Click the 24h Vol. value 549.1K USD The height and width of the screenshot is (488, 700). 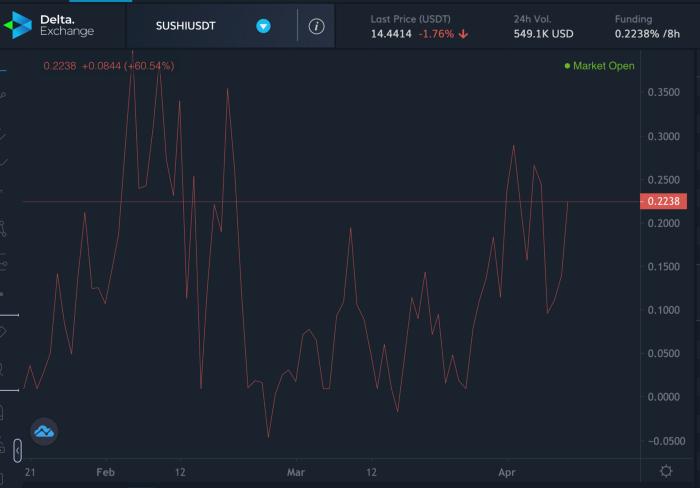[x=542, y=33]
